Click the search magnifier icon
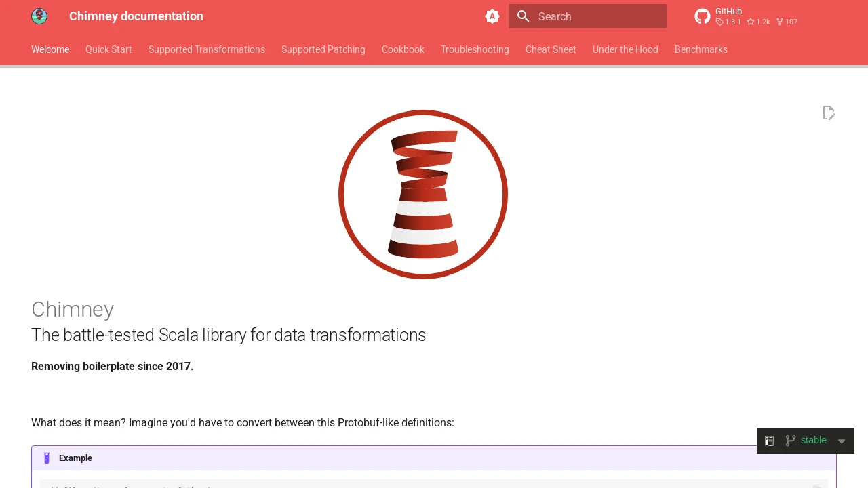868x488 pixels. tap(523, 16)
